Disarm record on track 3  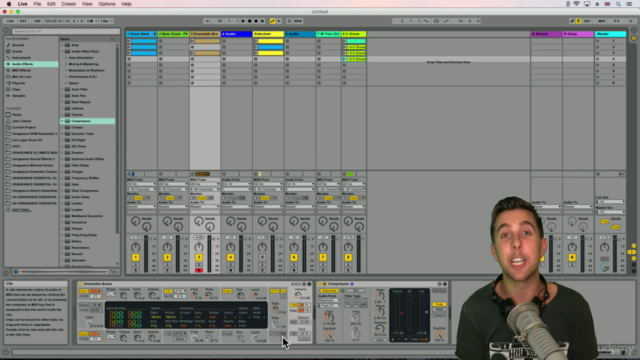(x=199, y=270)
